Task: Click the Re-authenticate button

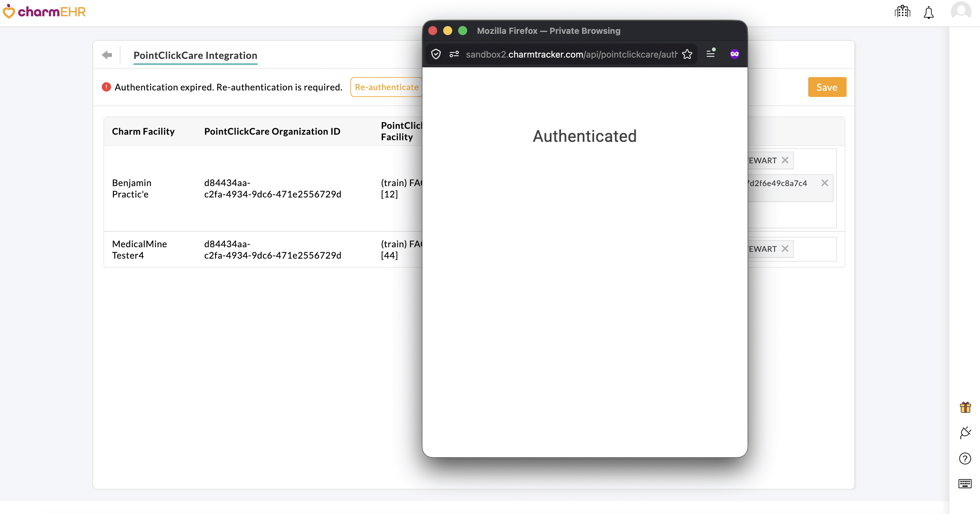Action: [x=387, y=87]
